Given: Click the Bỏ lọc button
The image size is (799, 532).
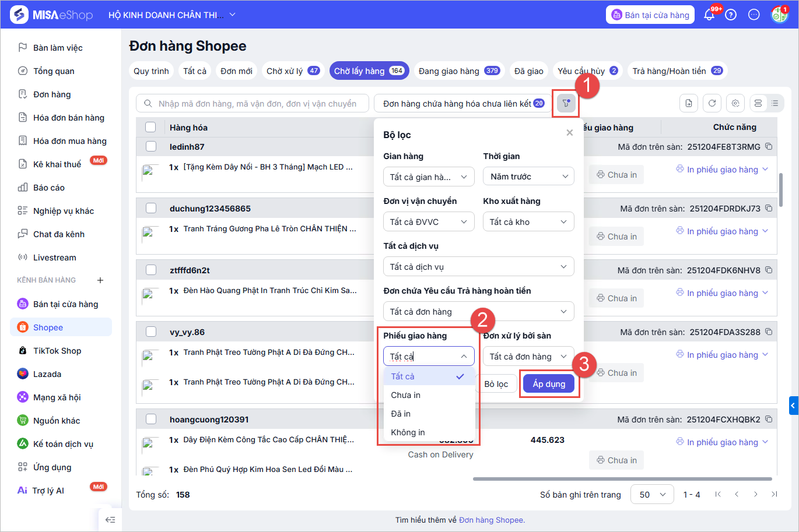Looking at the screenshot, I should [x=496, y=384].
